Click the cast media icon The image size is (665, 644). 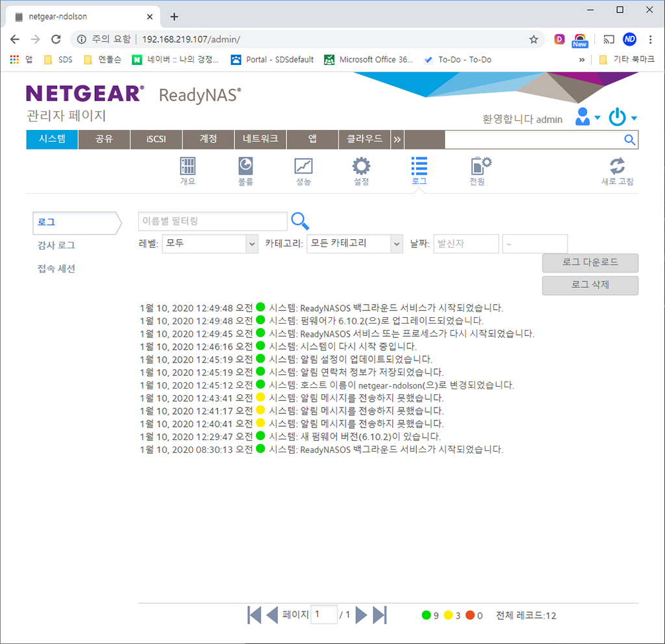tap(609, 40)
